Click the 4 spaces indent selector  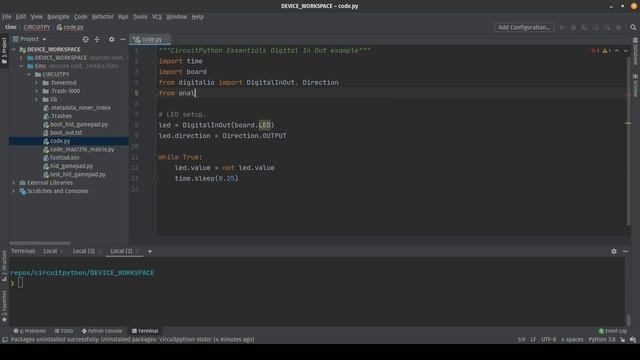[572, 340]
